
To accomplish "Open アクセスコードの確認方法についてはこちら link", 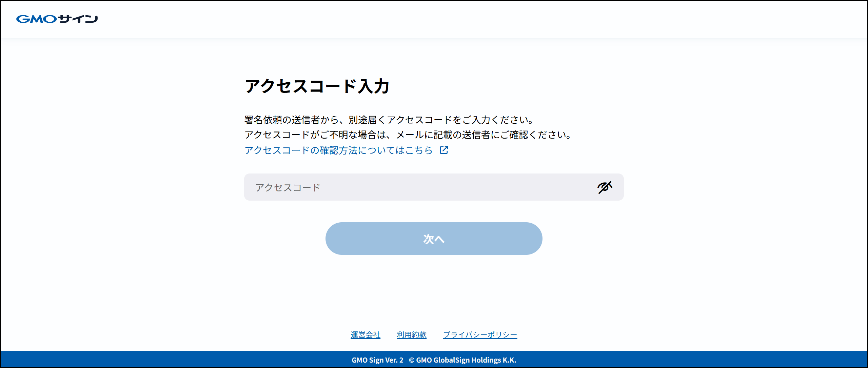I will (338, 150).
